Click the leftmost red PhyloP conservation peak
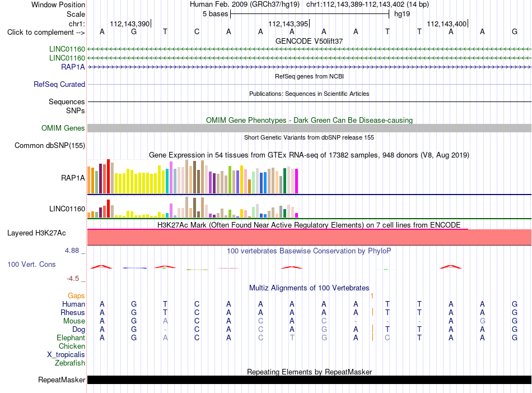This screenshot has height=393, width=532. 101,267
